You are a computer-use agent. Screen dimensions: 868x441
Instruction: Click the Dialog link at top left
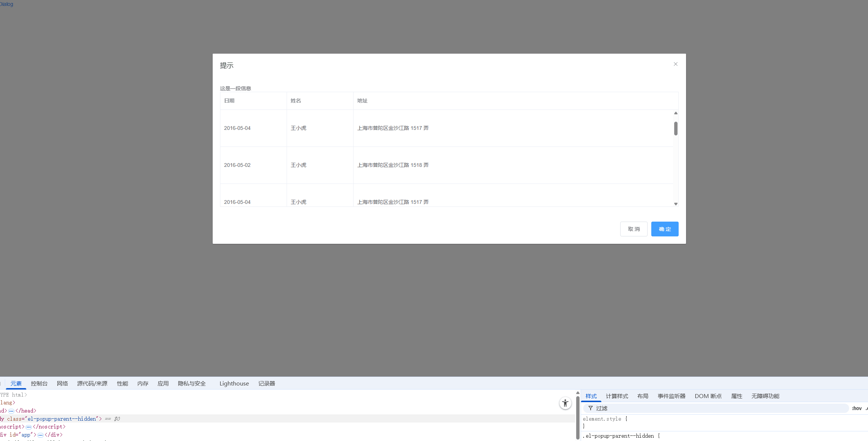click(x=6, y=4)
